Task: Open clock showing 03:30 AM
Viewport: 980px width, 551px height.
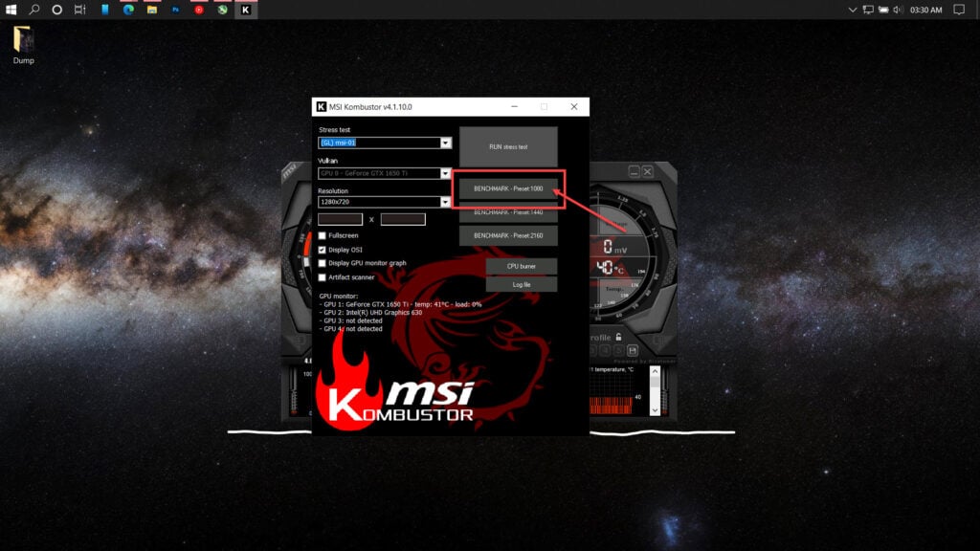Action: (926, 10)
